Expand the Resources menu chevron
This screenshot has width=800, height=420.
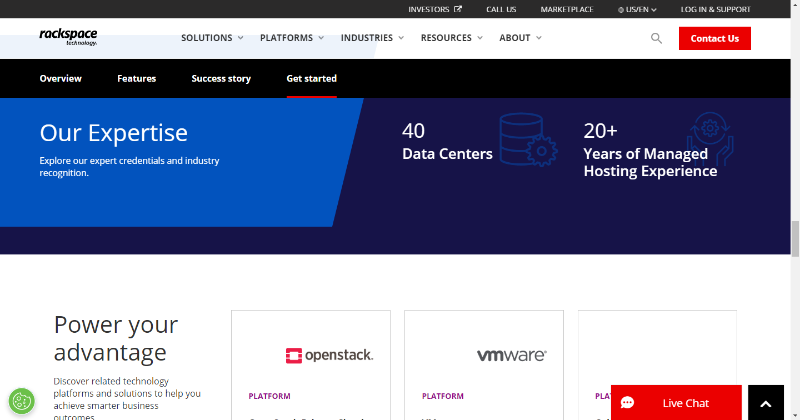(x=480, y=38)
